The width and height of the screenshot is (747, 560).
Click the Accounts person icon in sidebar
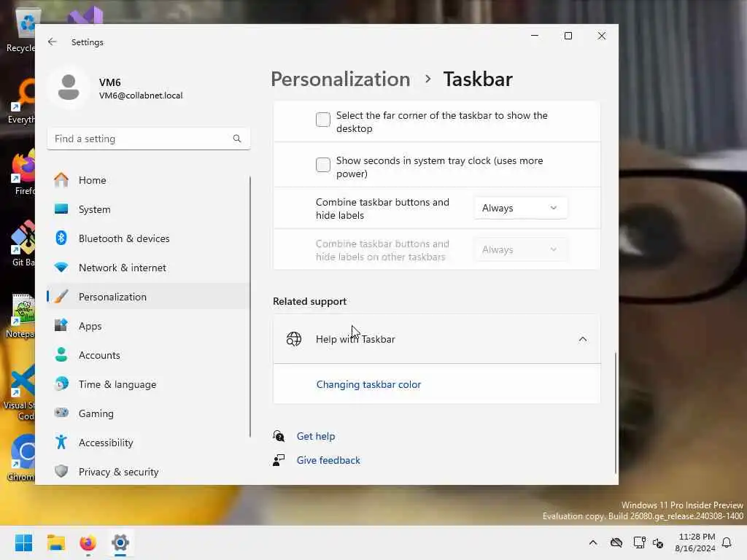(x=61, y=355)
